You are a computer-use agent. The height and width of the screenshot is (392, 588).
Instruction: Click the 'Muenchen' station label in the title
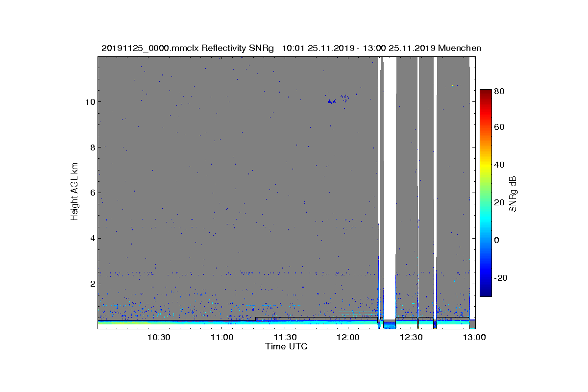(x=460, y=48)
